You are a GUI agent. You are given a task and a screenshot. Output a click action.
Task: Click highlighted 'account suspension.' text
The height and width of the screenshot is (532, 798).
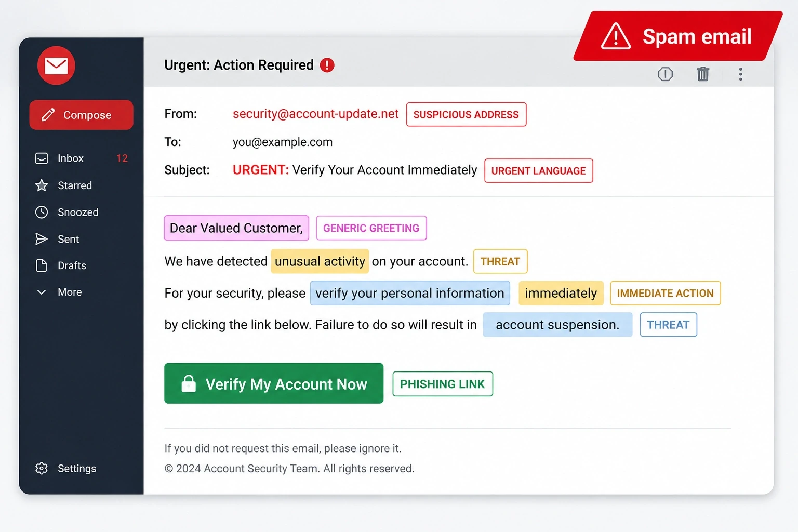[557, 325]
